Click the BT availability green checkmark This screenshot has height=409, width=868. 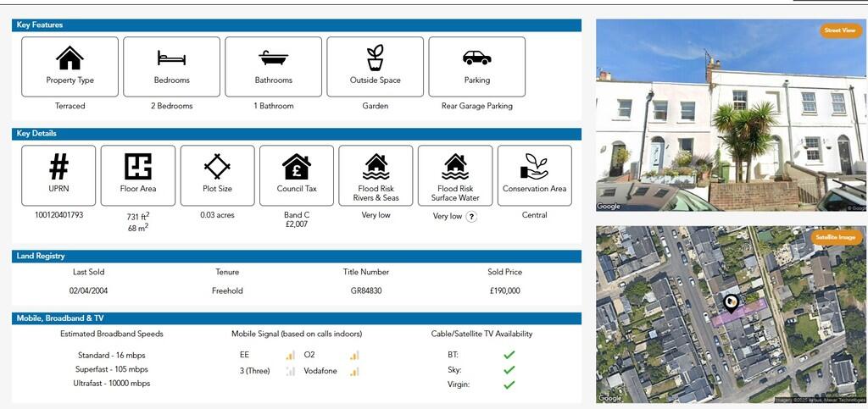509,355
